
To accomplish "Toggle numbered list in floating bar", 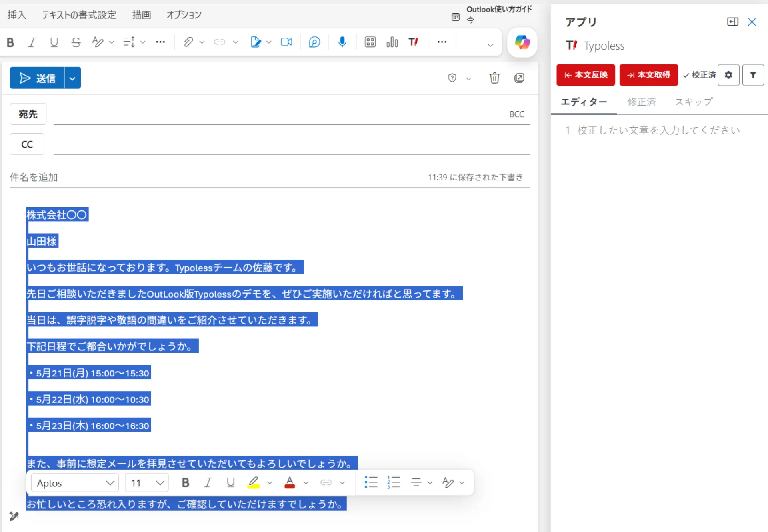I will click(x=394, y=482).
